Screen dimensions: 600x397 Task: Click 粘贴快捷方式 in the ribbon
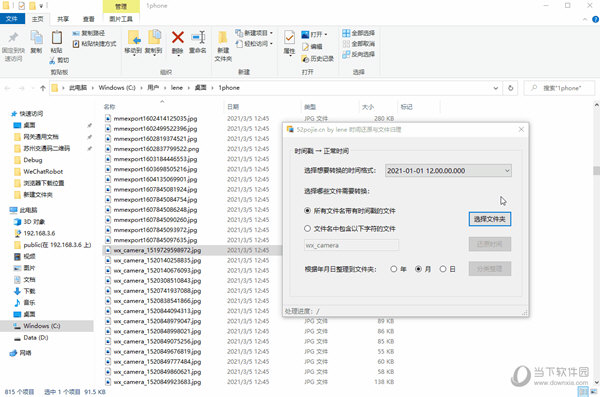(x=95, y=44)
